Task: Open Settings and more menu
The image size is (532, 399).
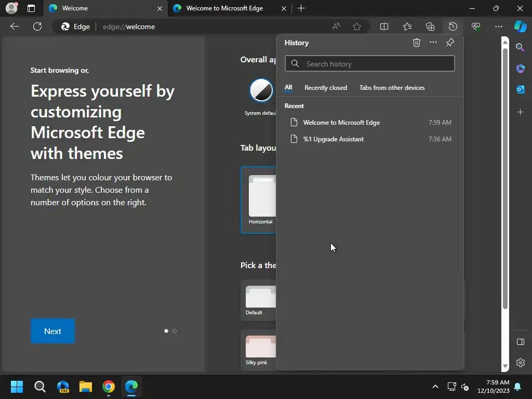Action: point(498,26)
